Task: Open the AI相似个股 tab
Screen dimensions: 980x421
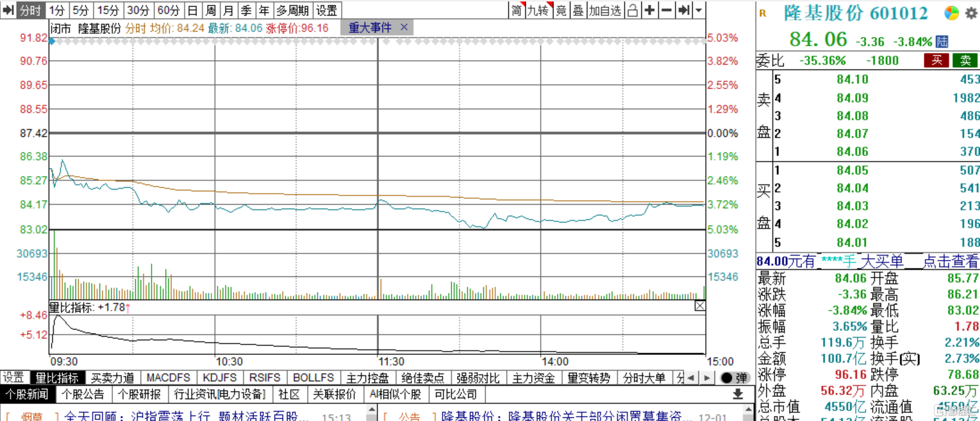Action: [395, 394]
